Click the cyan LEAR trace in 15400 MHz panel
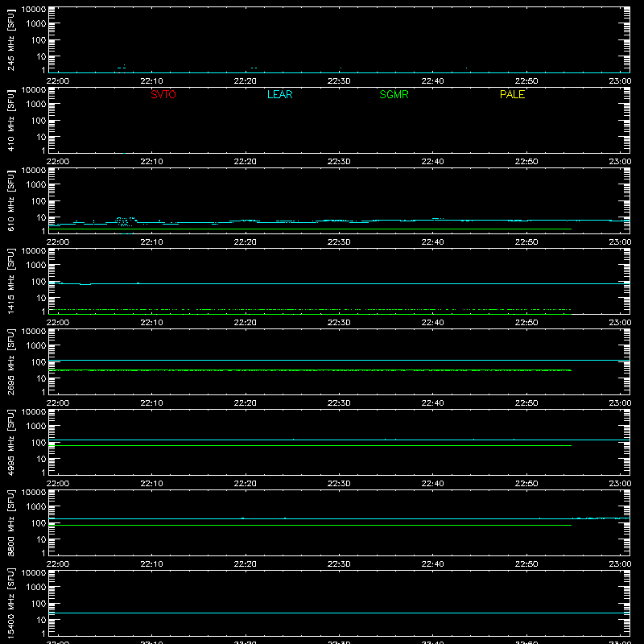 [339, 613]
